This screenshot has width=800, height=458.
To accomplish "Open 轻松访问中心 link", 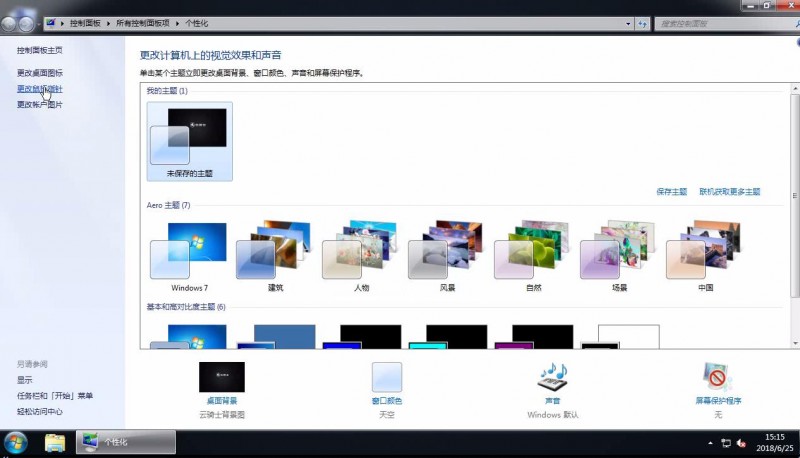I will click(40, 412).
